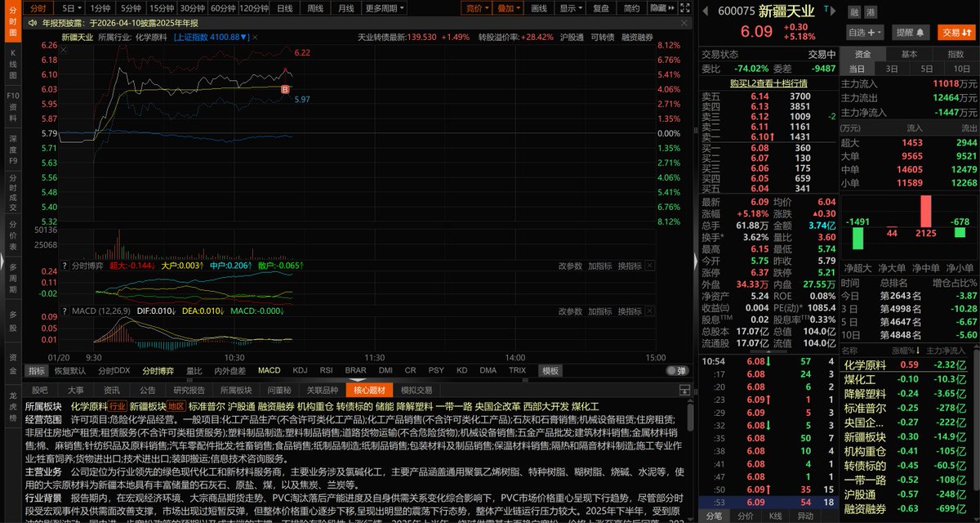Toggle the 亮价 highlight option
The image size is (980, 523).
click(476, 8)
